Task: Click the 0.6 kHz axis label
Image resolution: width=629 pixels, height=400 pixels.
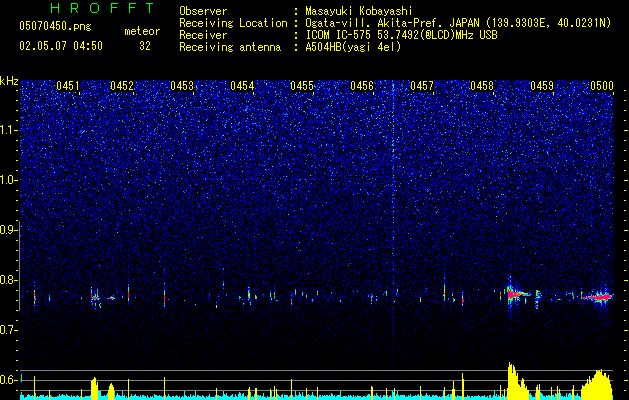Action: pyautogui.click(x=8, y=380)
